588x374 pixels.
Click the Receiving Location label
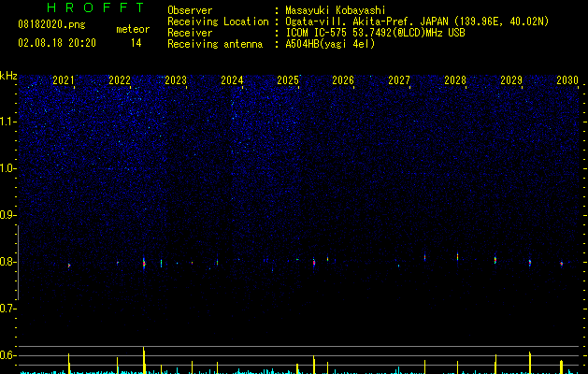(x=218, y=22)
